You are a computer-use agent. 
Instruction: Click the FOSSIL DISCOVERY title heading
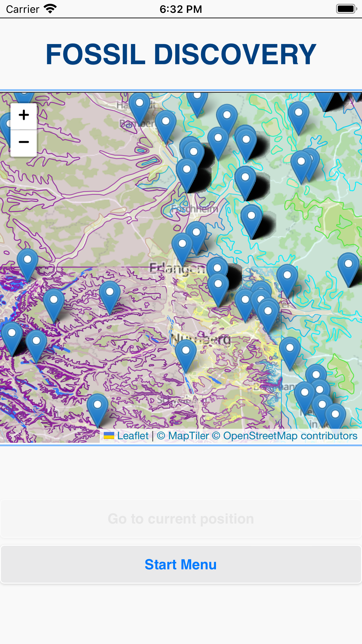[181, 54]
